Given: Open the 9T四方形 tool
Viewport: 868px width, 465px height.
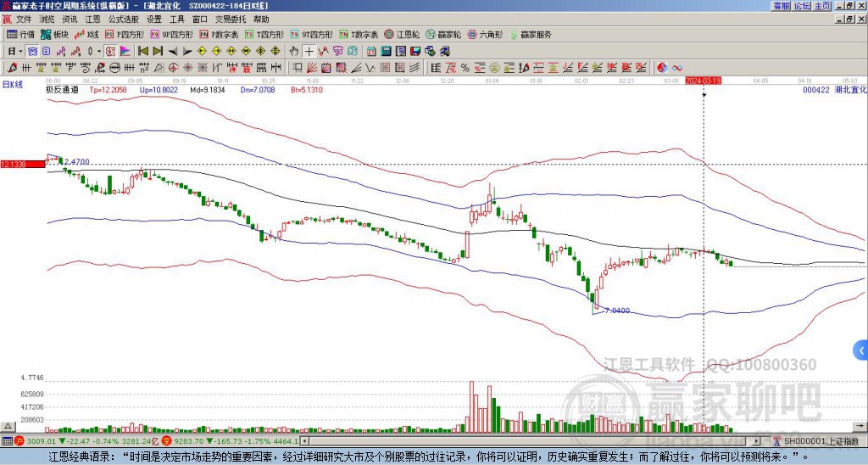Looking at the screenshot, I should (x=312, y=34).
